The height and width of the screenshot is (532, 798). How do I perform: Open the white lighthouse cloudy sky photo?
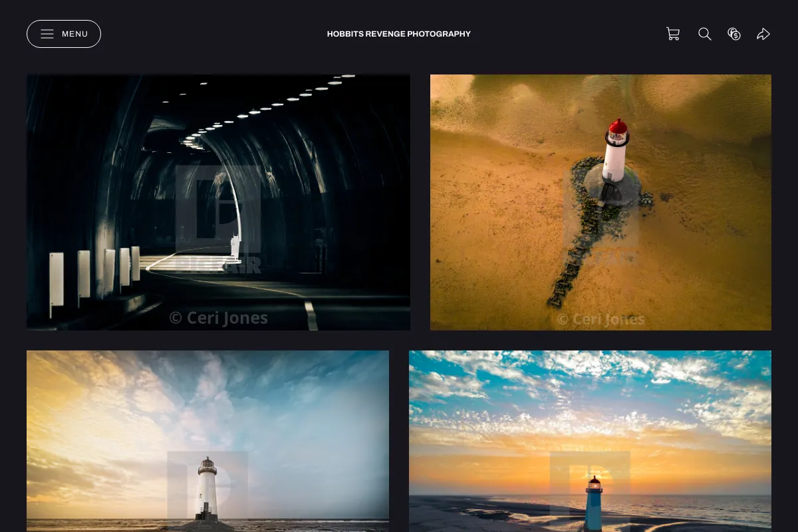point(207,441)
